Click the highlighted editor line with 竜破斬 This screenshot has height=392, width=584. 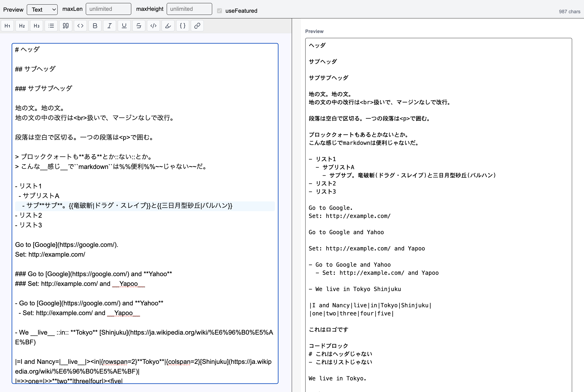[145, 206]
